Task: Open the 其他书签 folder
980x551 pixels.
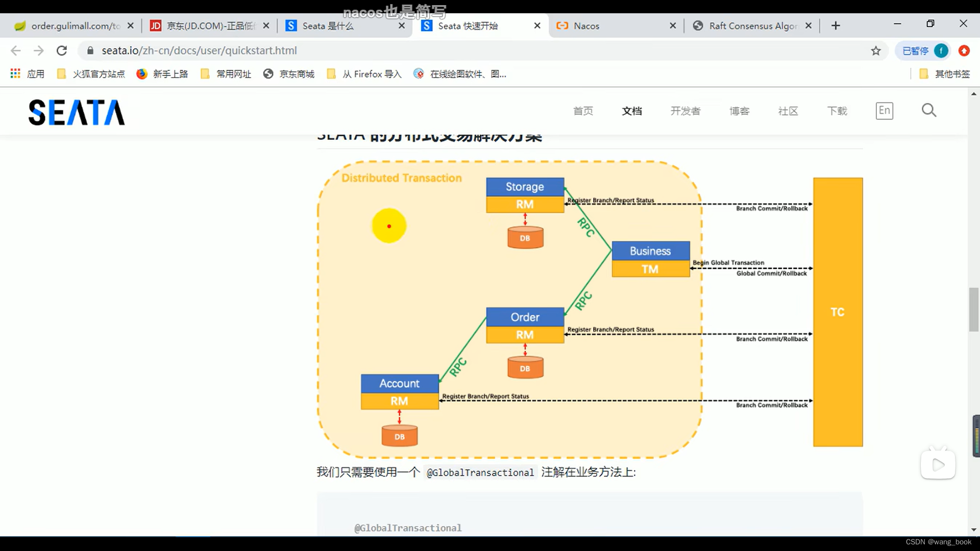Action: click(x=944, y=74)
